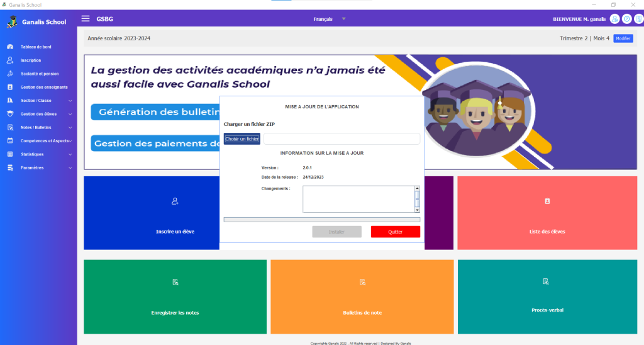Open the Inscrire un élève card
644x345 pixels.
pos(152,213)
